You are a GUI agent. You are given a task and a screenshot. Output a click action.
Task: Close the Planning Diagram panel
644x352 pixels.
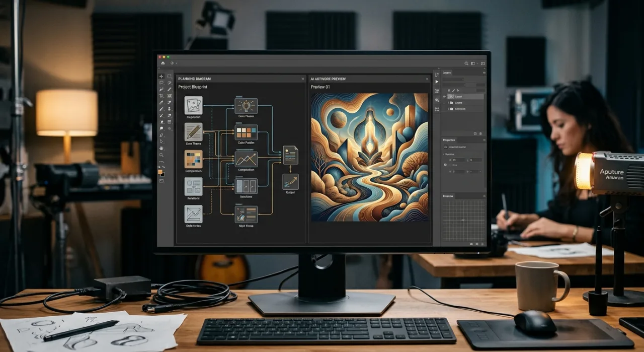(x=302, y=79)
